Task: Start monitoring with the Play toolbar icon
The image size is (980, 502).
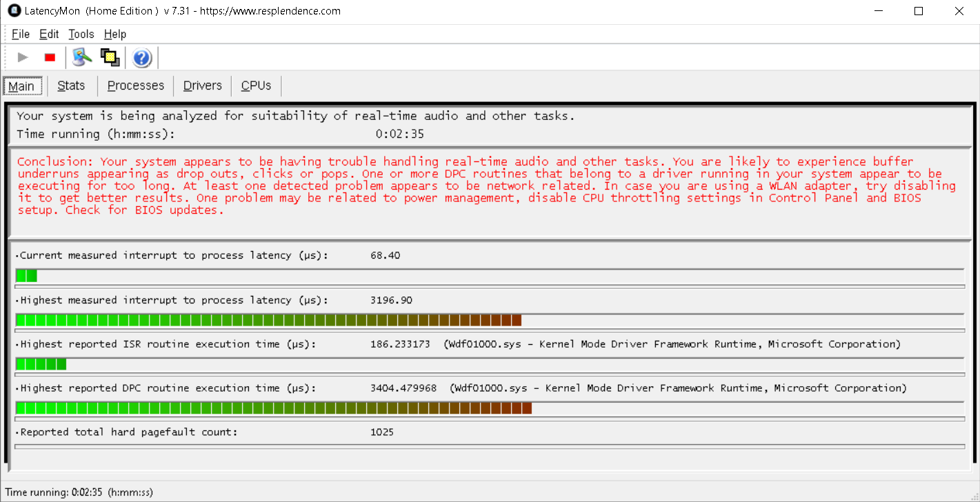Action: coord(22,57)
